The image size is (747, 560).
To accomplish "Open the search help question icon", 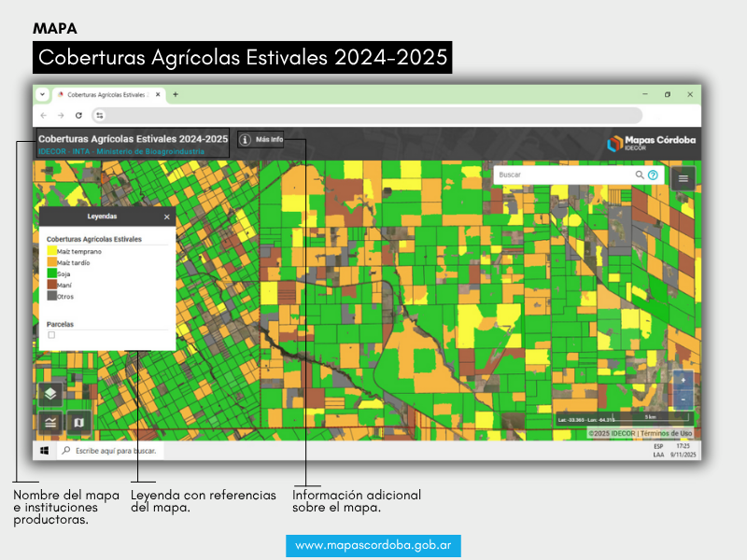I will pyautogui.click(x=653, y=175).
